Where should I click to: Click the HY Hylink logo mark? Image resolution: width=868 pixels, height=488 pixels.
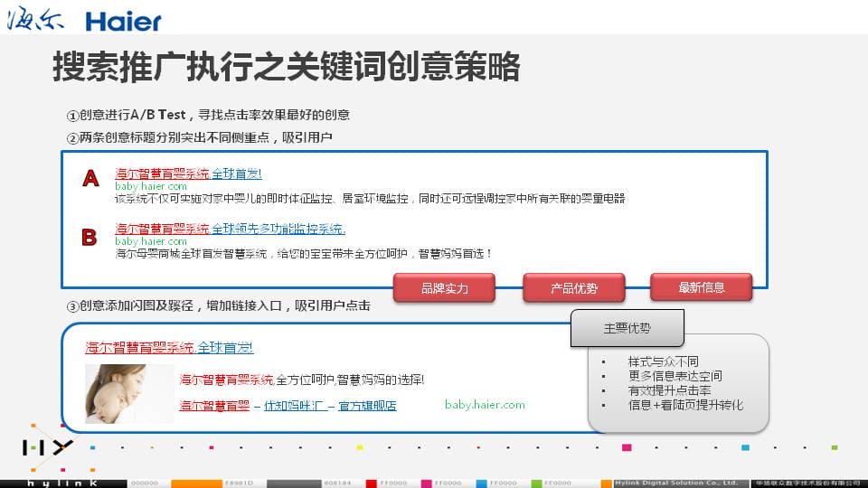point(48,447)
